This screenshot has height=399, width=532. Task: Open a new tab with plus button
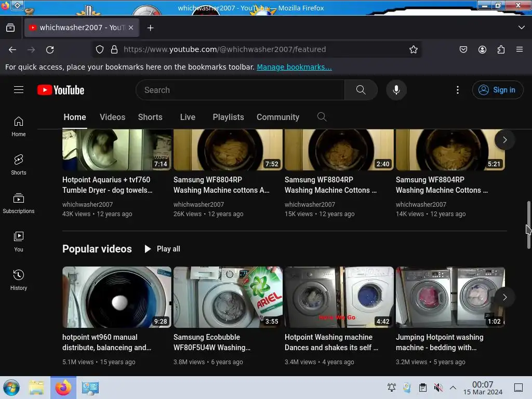150,28
